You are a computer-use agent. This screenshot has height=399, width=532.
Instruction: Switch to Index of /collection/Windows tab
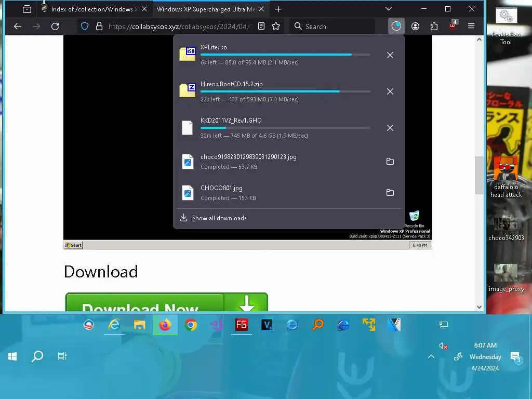click(95, 9)
